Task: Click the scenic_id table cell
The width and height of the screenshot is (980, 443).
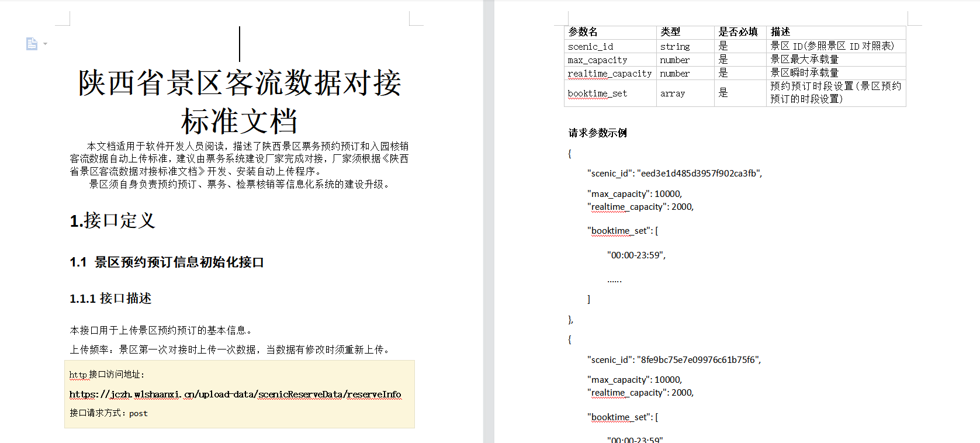Action: 590,47
